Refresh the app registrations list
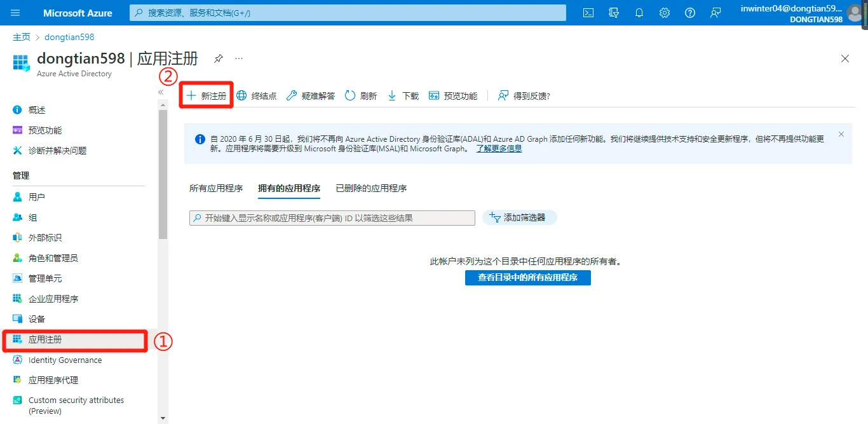This screenshot has height=424, width=868. tap(361, 95)
